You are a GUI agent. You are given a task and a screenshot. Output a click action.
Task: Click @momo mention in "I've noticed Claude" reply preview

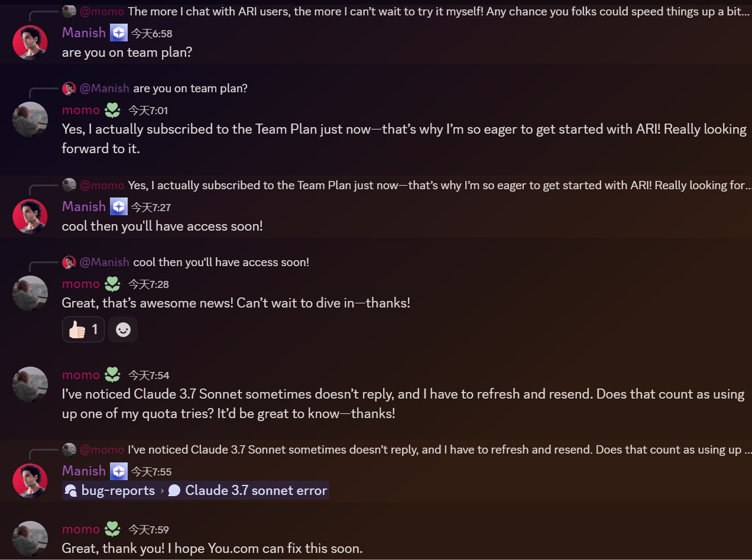click(x=102, y=449)
